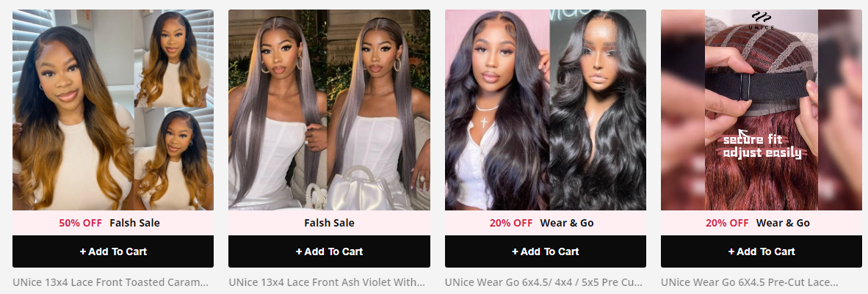Add the Ash Violet wig to cart
The height and width of the screenshot is (294, 868).
[x=329, y=251]
